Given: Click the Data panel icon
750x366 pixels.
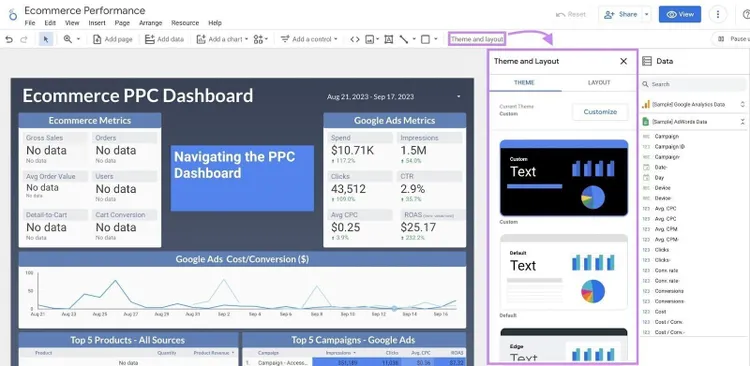Looking at the screenshot, I should pyautogui.click(x=647, y=61).
